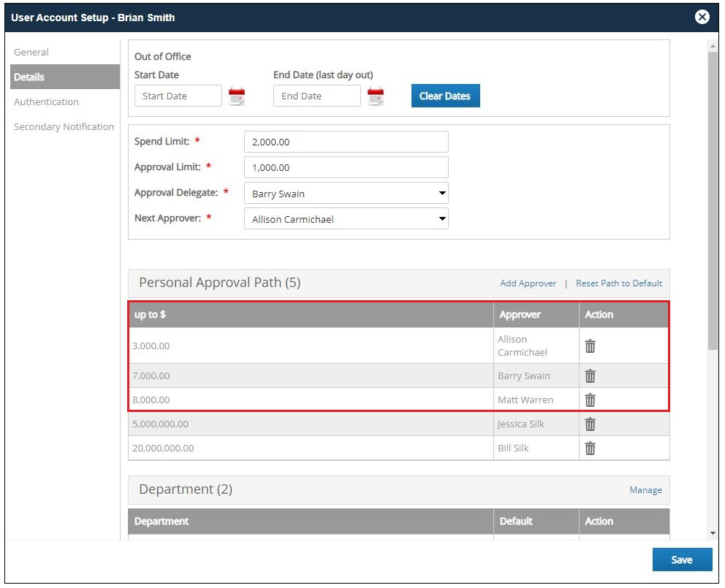This screenshot has width=725, height=588.
Task: Switch to the Authentication tab
Action: tap(46, 102)
